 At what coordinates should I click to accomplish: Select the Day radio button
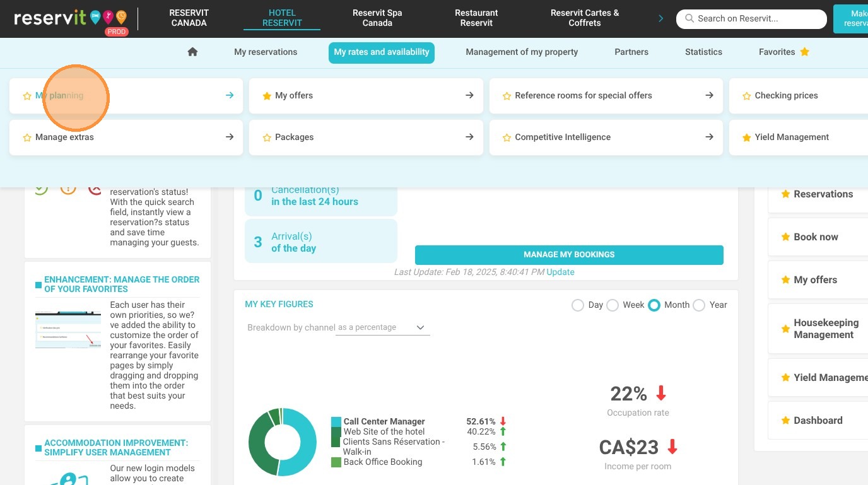click(577, 305)
